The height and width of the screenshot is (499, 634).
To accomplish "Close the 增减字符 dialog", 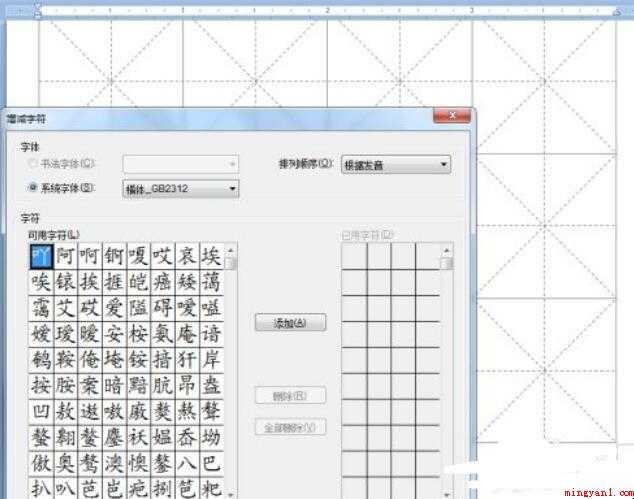I will [452, 116].
